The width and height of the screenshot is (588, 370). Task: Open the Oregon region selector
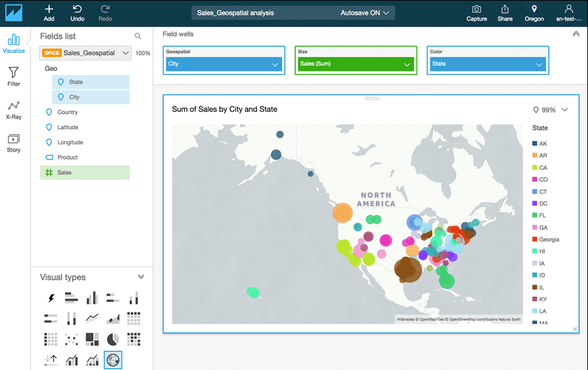tap(534, 13)
